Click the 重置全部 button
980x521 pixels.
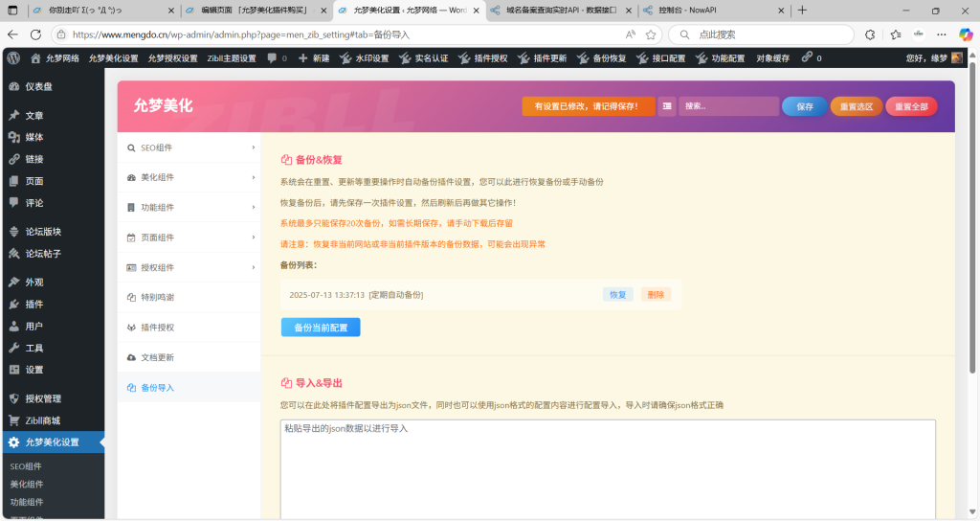[x=911, y=106]
